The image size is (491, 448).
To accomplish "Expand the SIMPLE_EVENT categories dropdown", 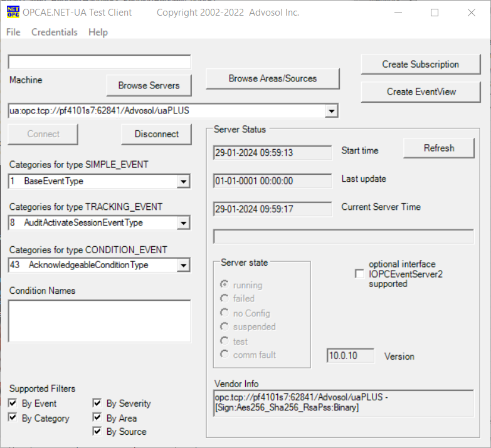I will coord(183,182).
